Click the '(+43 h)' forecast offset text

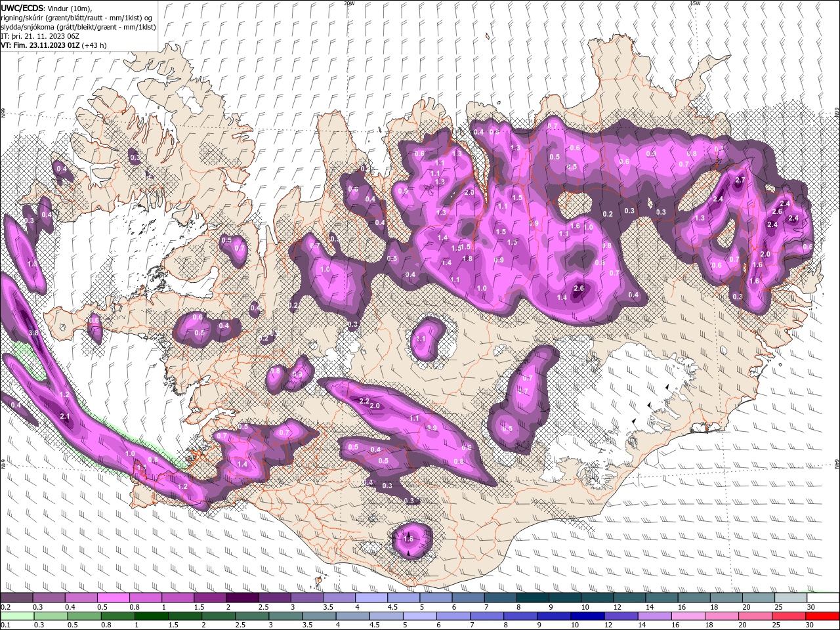pyautogui.click(x=94, y=45)
